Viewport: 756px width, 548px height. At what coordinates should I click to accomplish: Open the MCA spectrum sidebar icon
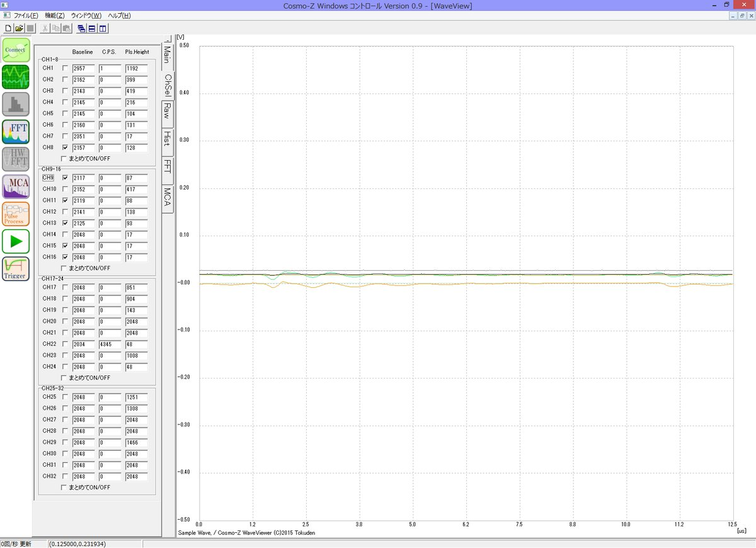tap(16, 187)
